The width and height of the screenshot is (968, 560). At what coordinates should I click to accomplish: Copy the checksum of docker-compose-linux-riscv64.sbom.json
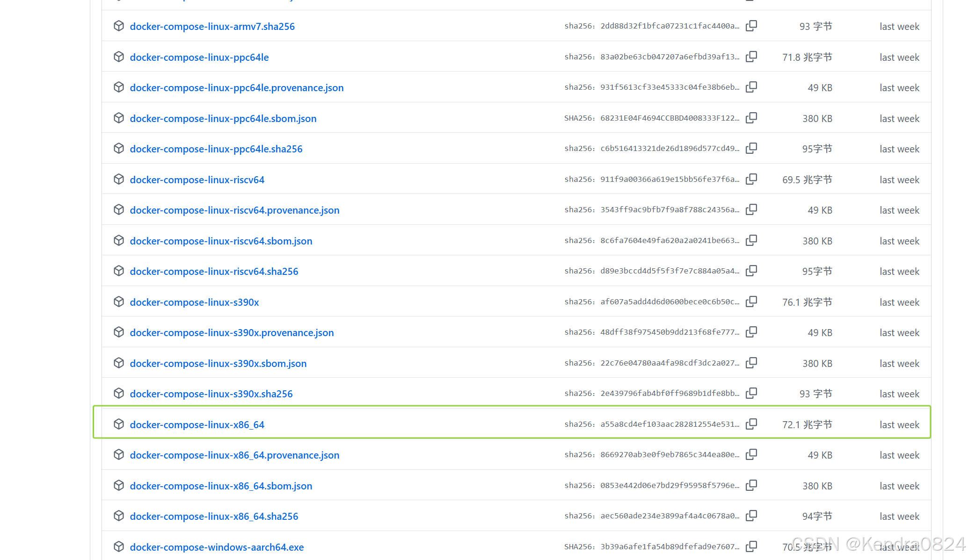tap(751, 240)
